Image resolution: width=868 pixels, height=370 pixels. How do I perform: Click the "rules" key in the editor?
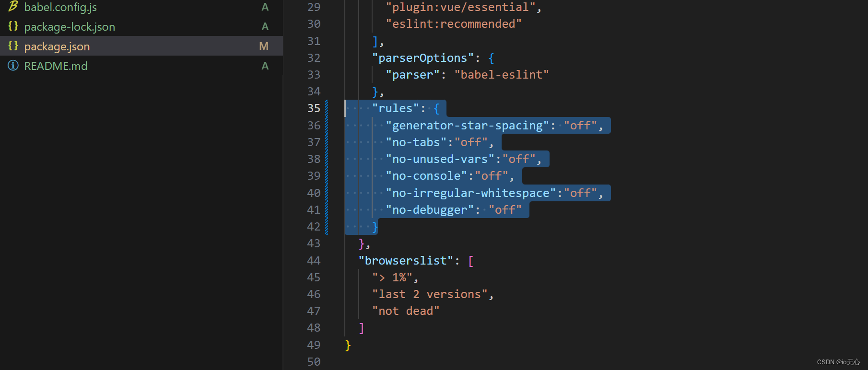click(x=396, y=108)
